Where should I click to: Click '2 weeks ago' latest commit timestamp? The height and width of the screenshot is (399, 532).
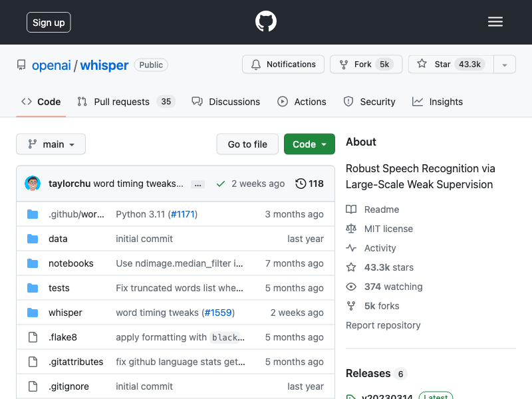(258, 184)
